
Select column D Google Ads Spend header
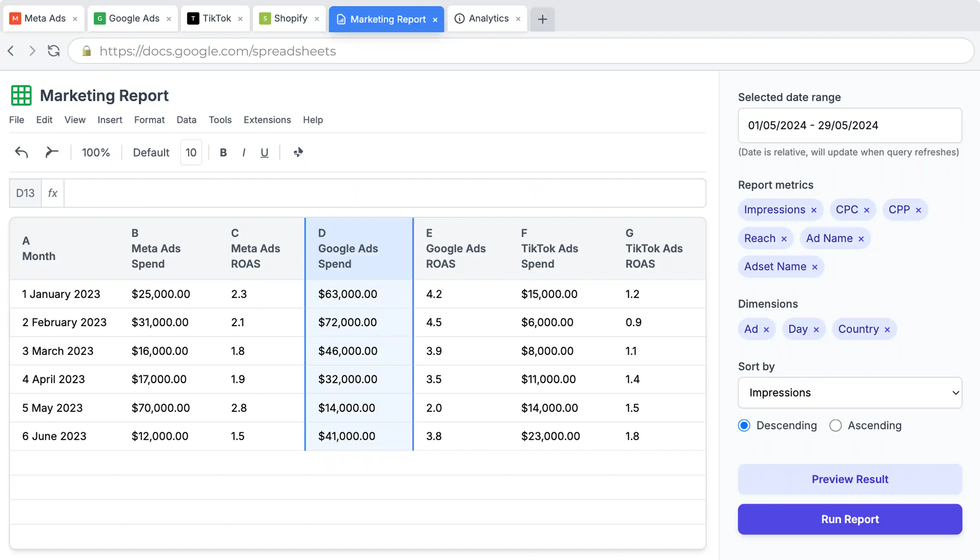point(359,249)
